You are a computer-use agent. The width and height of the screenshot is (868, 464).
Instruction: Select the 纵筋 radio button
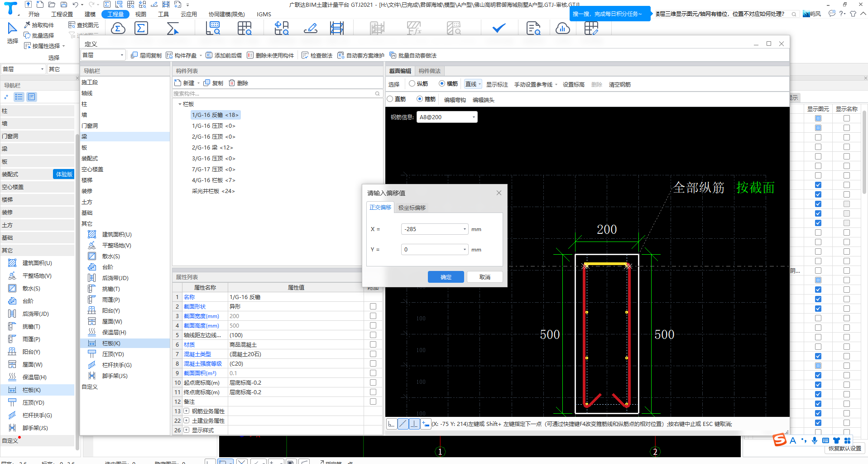tap(412, 83)
